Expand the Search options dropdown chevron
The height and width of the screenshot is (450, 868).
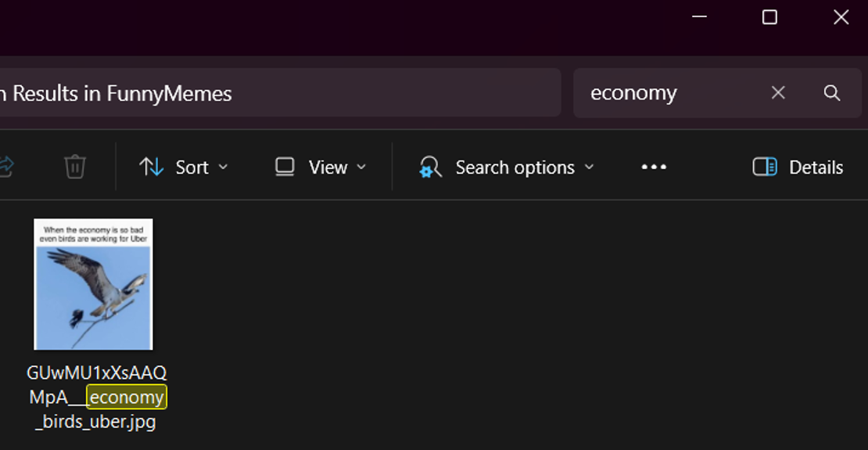[589, 167]
